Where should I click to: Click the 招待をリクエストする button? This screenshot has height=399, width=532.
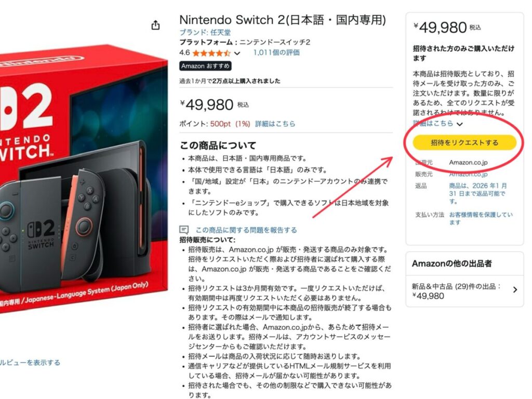pos(464,142)
